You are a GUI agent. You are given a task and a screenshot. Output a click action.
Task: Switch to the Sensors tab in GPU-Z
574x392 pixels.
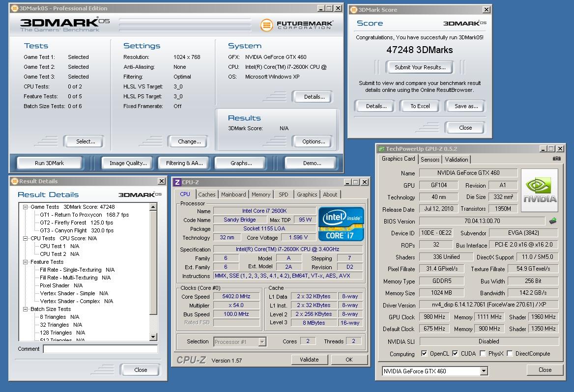click(430, 160)
